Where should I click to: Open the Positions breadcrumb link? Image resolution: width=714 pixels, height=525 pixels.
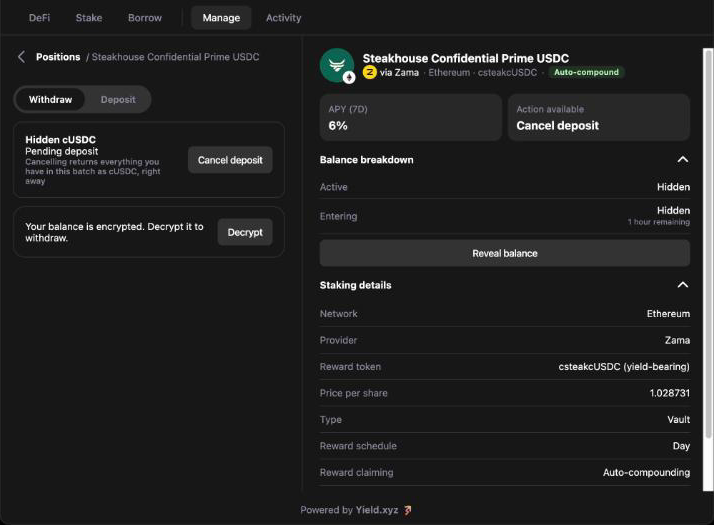(58, 57)
